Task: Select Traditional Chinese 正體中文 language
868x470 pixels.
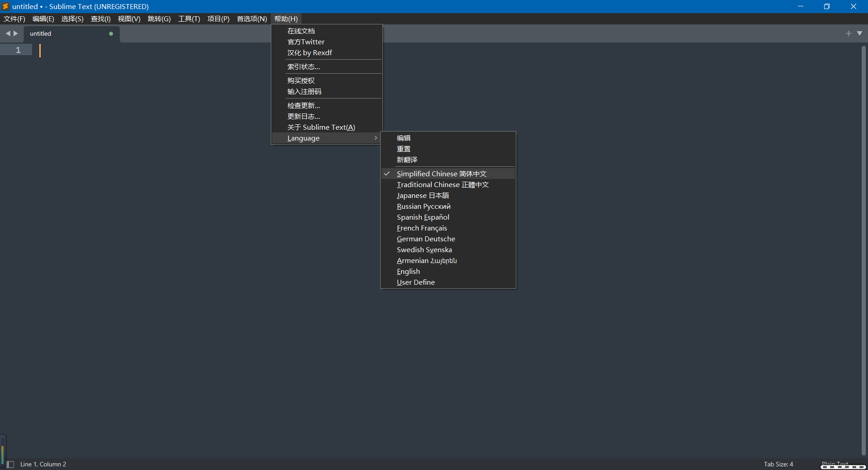Action: coord(448,185)
